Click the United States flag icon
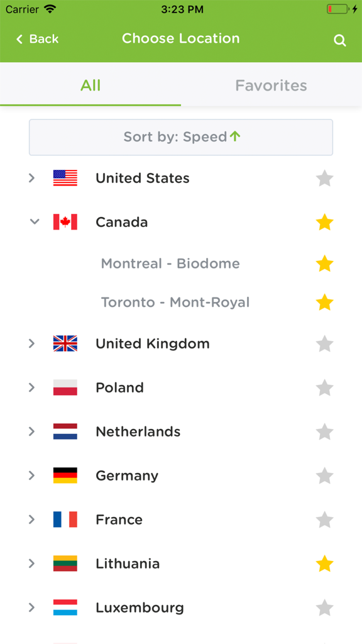Screen dimensions: 362x644 tap(65, 178)
